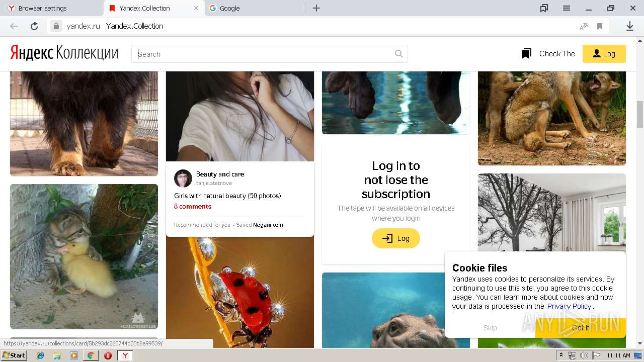Open the media player taskbar icon
This screenshot has width=644, height=362.
[74, 355]
